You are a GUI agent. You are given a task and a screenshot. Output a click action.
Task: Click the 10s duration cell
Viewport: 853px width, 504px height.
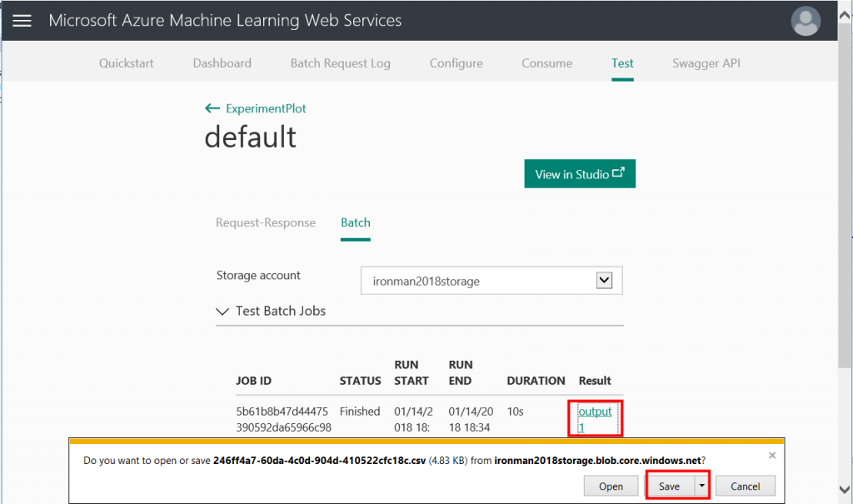[515, 412]
